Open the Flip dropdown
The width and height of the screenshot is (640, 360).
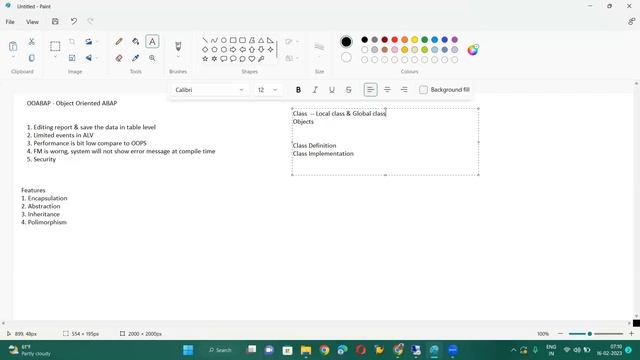[x=91, y=58]
